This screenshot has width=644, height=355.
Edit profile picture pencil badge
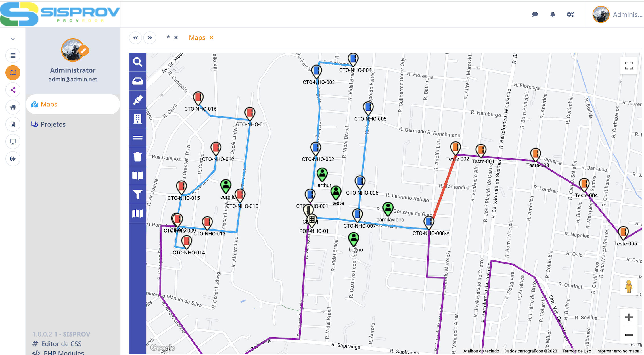tap(84, 51)
